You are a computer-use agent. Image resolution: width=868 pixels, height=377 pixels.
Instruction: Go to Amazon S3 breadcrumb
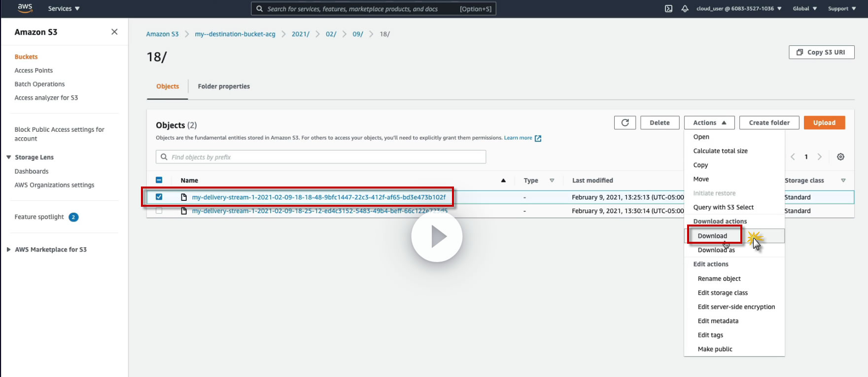tap(162, 34)
